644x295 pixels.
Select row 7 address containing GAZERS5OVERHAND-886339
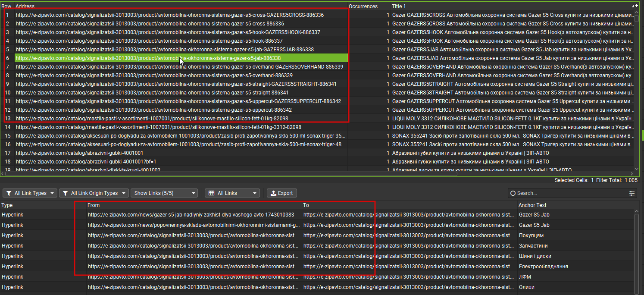179,66
